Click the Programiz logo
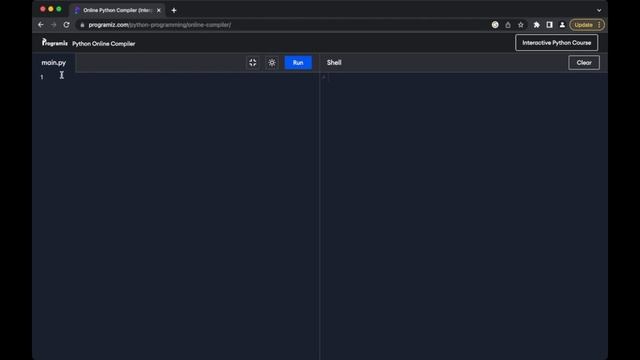 coord(55,42)
